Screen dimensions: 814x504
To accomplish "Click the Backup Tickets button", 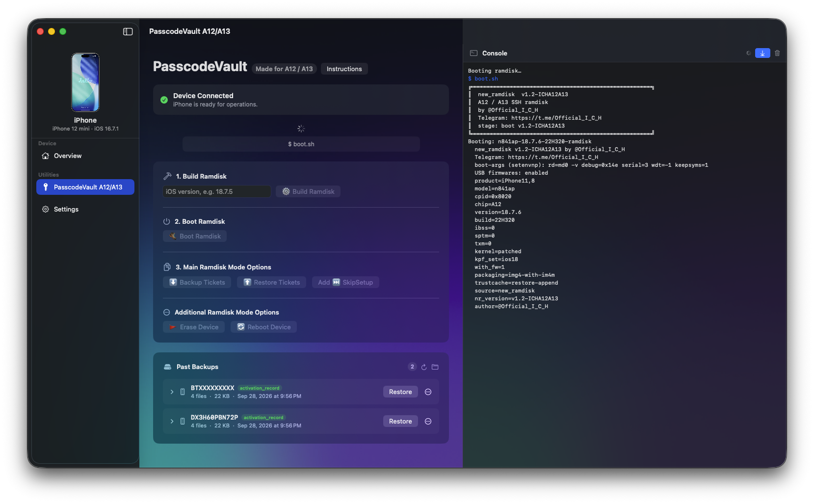I will click(x=197, y=282).
